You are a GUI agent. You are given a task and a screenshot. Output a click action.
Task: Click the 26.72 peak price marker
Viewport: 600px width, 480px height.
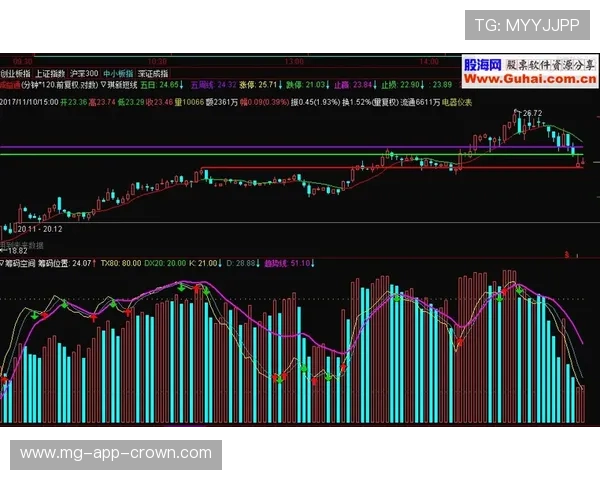pos(530,113)
